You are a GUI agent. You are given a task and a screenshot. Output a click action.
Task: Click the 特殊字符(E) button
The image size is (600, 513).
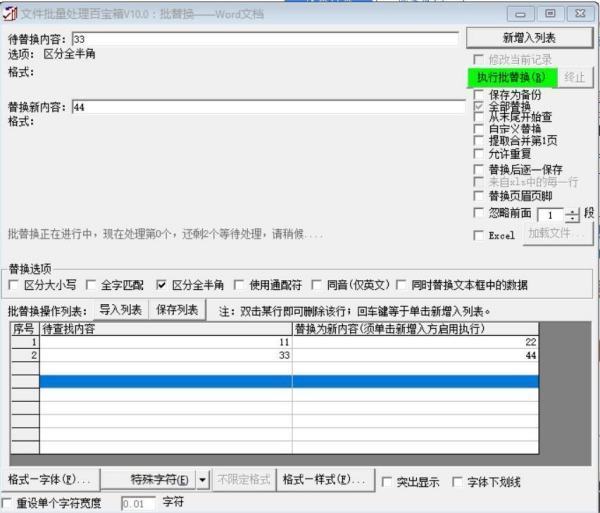click(x=148, y=480)
